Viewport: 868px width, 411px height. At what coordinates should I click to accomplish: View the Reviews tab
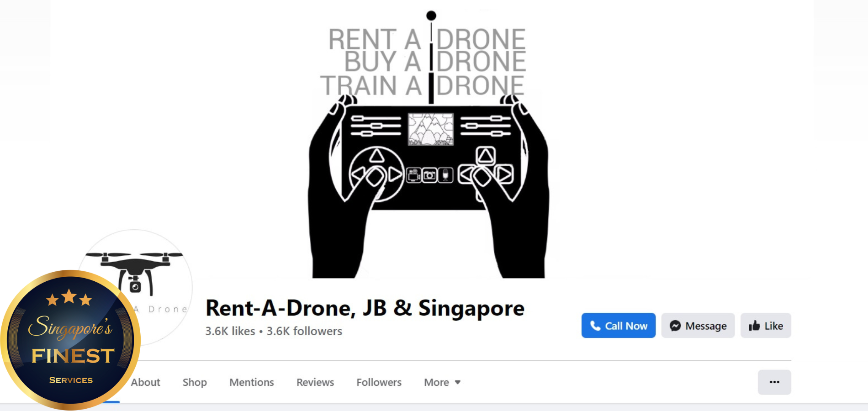click(315, 382)
